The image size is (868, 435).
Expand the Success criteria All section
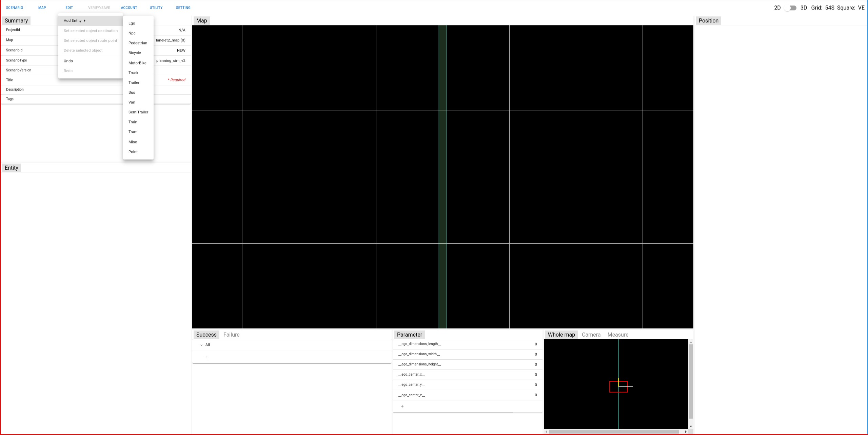tap(201, 345)
